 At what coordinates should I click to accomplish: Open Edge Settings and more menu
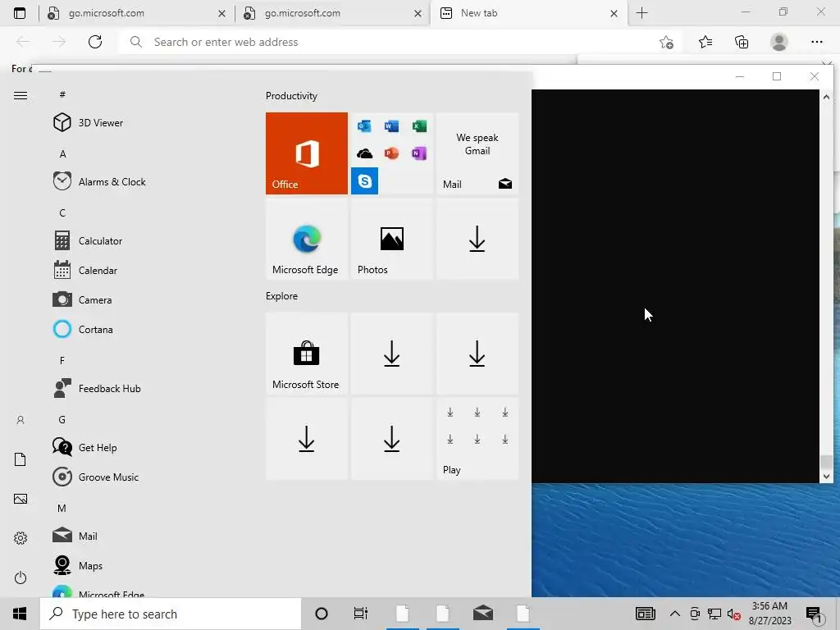816,42
